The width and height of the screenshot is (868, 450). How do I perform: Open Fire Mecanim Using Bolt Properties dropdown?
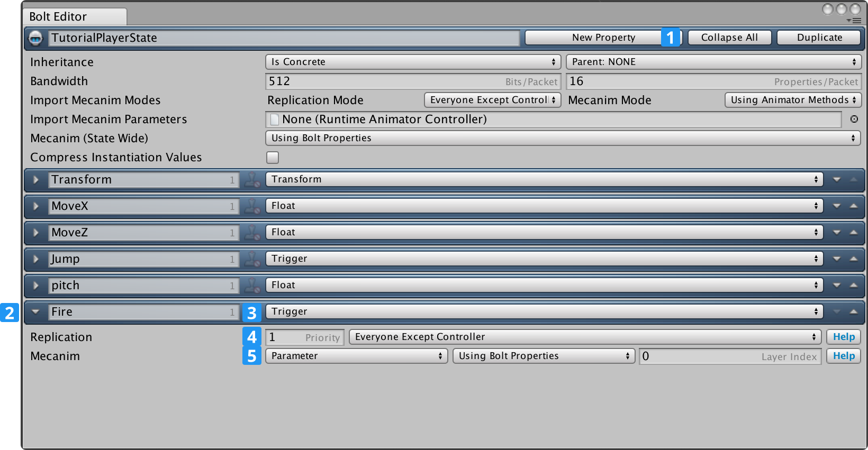point(544,356)
